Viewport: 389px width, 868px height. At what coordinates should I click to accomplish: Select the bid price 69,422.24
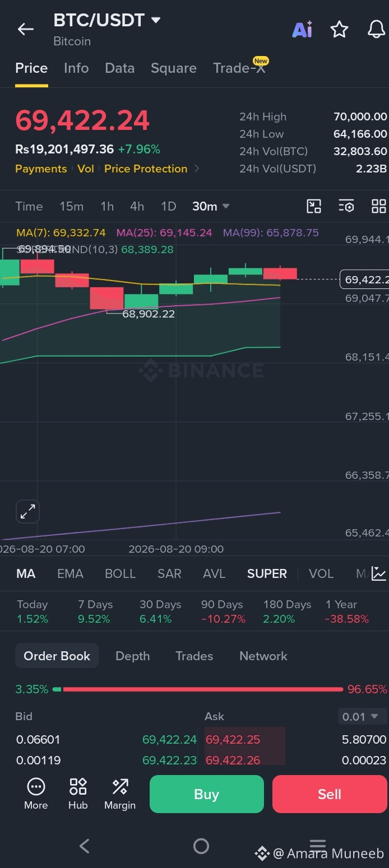pyautogui.click(x=169, y=739)
